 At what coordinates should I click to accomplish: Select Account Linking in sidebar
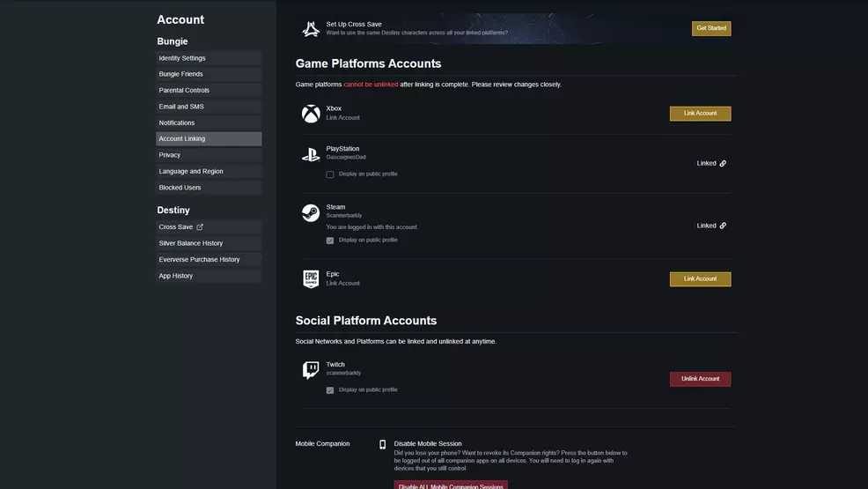(x=209, y=139)
